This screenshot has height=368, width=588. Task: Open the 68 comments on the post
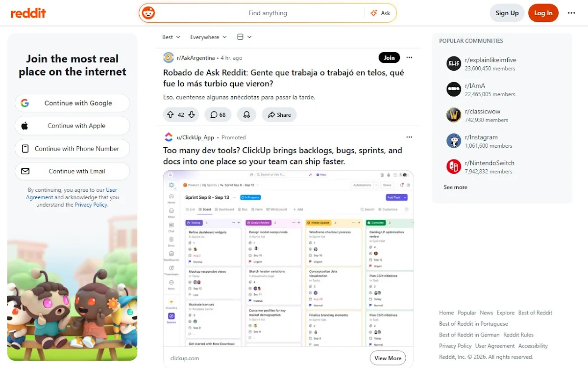pos(218,115)
